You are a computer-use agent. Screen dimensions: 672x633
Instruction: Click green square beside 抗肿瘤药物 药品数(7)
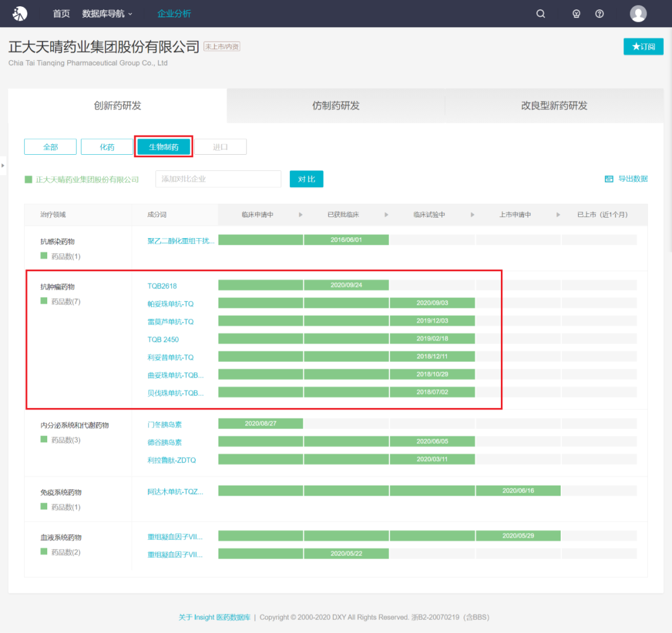(x=44, y=301)
